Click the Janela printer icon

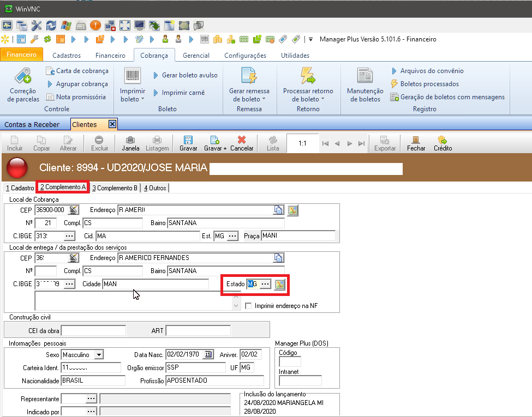(130, 140)
